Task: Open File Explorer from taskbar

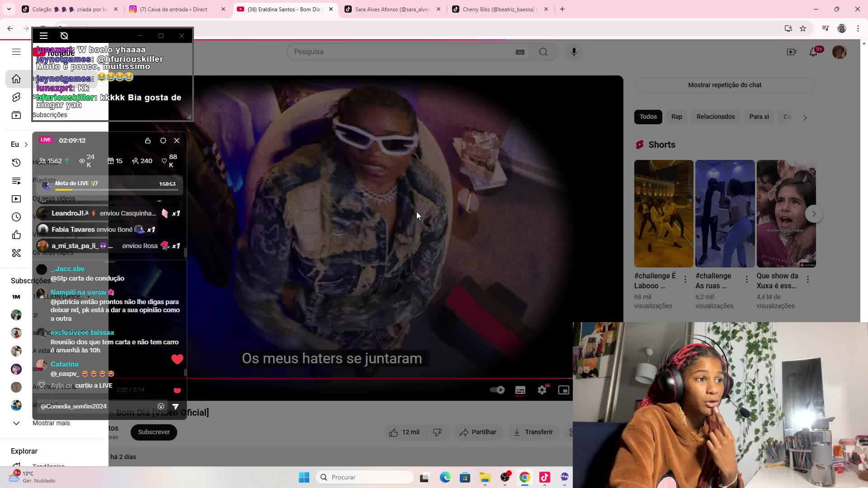Action: (485, 477)
